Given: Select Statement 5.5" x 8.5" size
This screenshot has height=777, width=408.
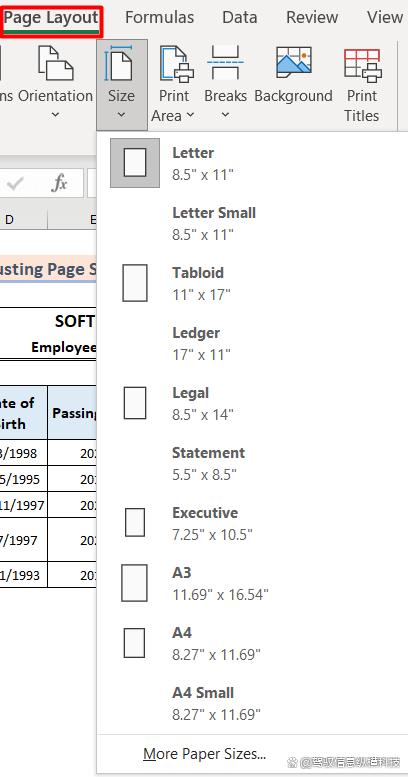Looking at the screenshot, I should tap(253, 463).
